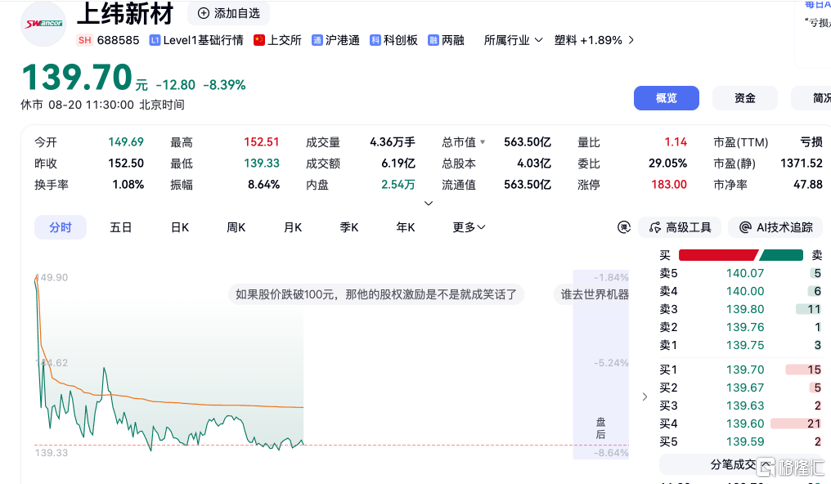Open the 总市值 dropdown arrow
The height and width of the screenshot is (484, 831).
(x=482, y=142)
